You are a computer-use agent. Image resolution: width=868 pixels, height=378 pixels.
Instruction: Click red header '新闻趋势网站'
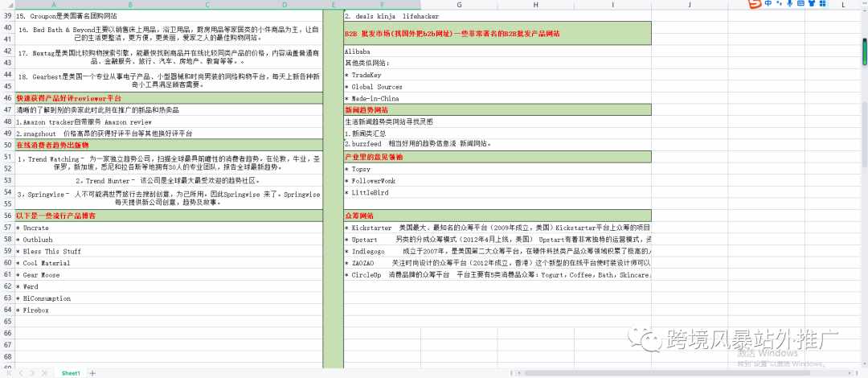(x=497, y=109)
